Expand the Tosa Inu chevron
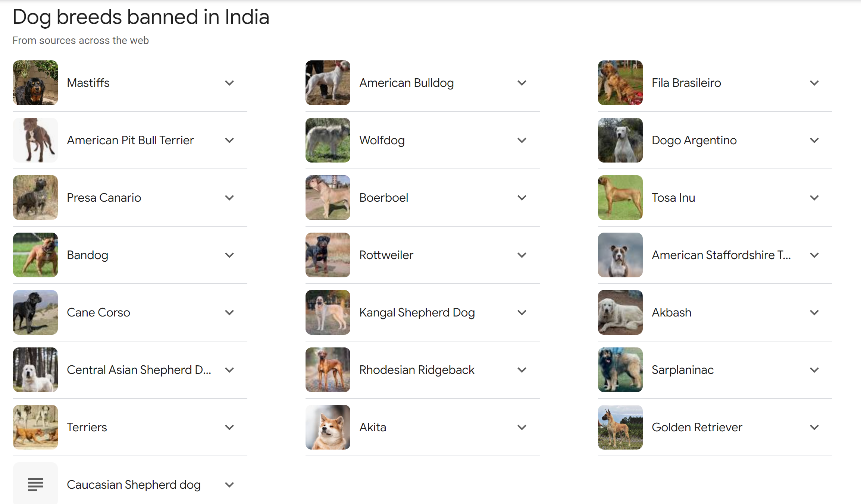 tap(814, 198)
